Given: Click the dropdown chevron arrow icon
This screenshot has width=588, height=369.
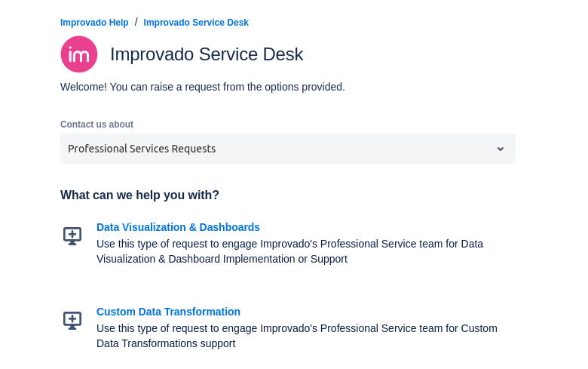Looking at the screenshot, I should coord(501,149).
